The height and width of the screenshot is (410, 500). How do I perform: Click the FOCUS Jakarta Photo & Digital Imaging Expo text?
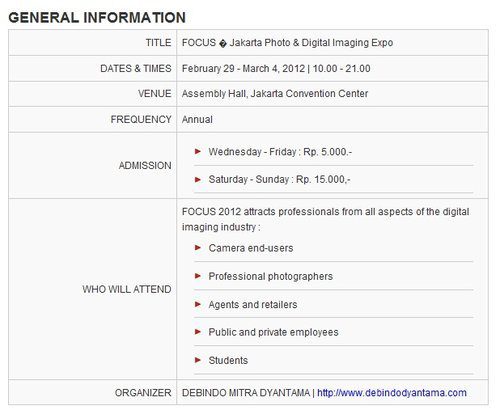(287, 43)
